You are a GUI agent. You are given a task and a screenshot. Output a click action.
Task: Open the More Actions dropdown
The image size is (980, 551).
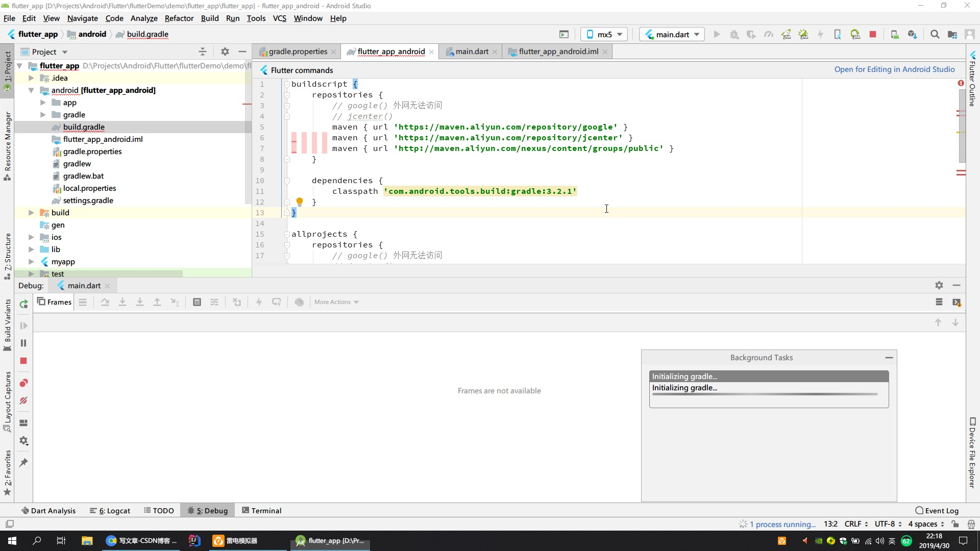tap(336, 302)
